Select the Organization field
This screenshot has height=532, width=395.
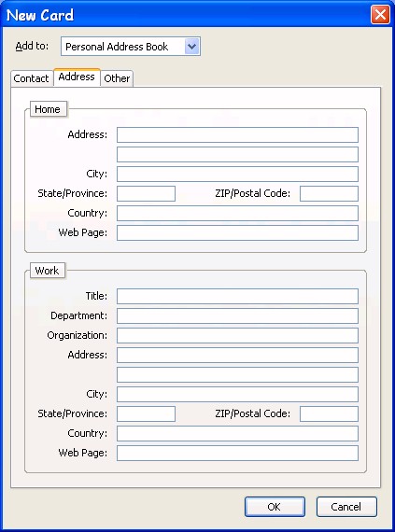(237, 336)
